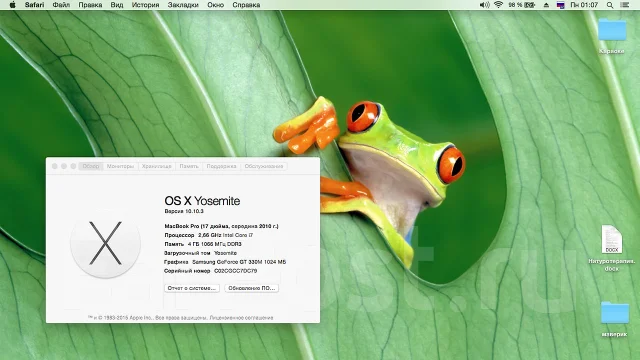The image size is (640, 360).
Task: Click the Отчет о системе button
Action: 192,288
